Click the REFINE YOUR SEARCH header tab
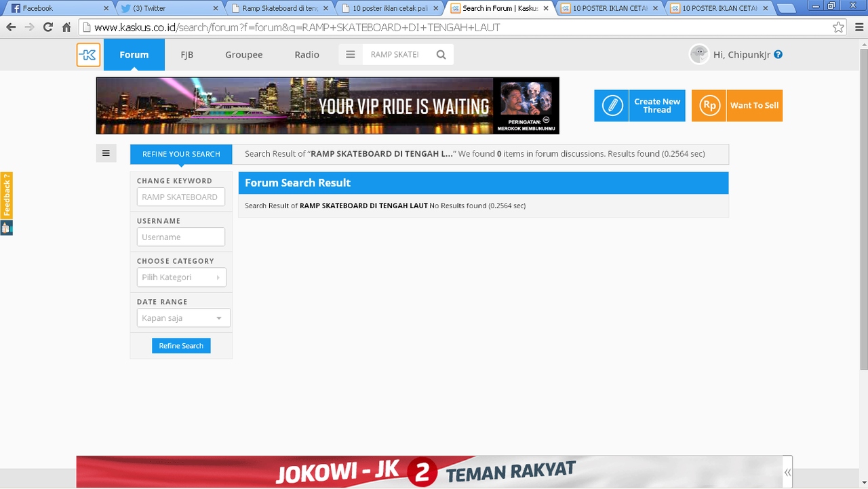Image resolution: width=868 pixels, height=489 pixels. [x=181, y=154]
